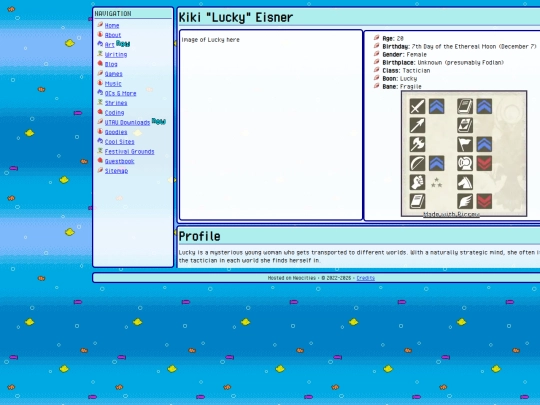Screen dimensions: 540x405
Task: Click the 'NAVIGATION' sidebar header
Action: [x=113, y=13]
